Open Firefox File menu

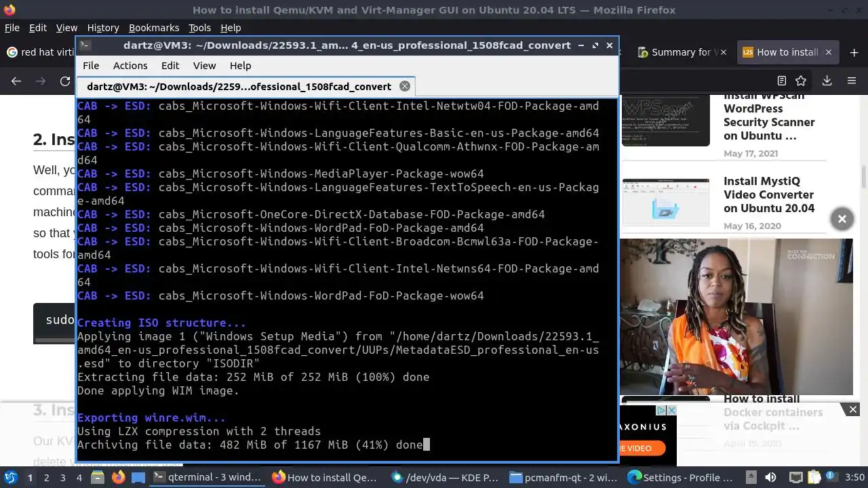pos(12,28)
